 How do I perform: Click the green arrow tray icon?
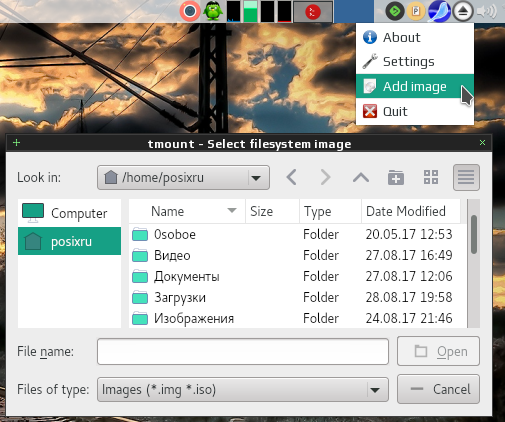395,11
